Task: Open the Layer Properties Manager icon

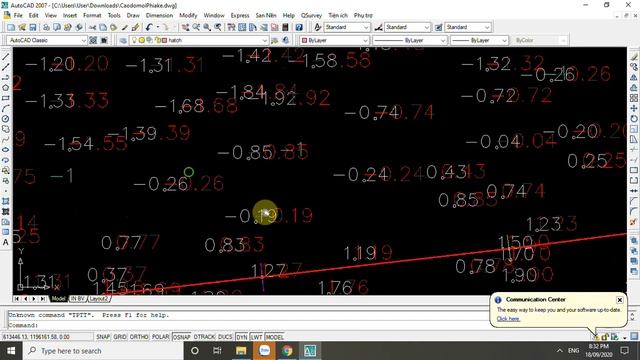Action: tap(123, 40)
